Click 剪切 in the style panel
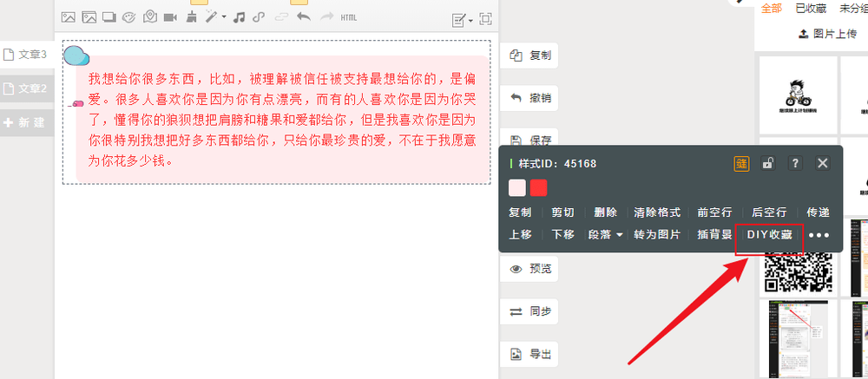This screenshot has height=379, width=868. (x=563, y=212)
